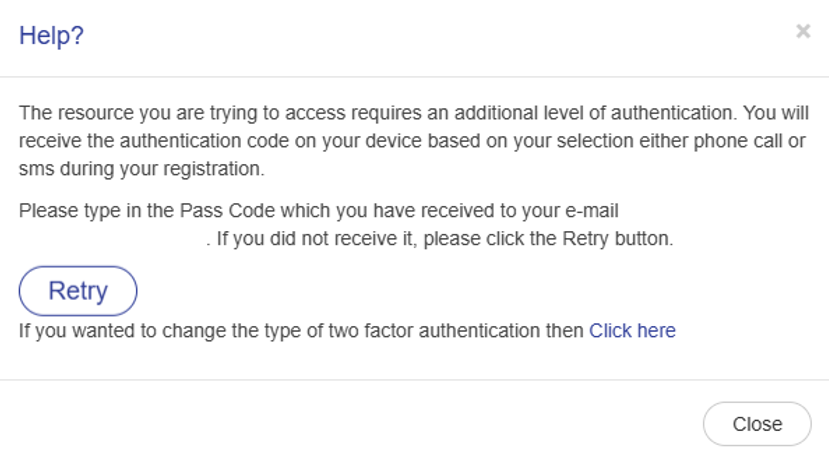Viewport: 829px width, 456px height.
Task: Dismiss the dialog with the X icon
Action: 802,32
